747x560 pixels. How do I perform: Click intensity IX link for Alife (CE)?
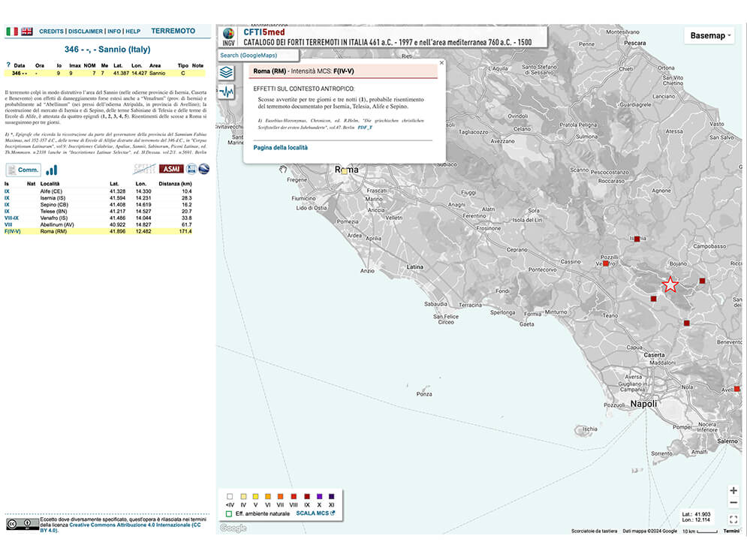click(7, 191)
